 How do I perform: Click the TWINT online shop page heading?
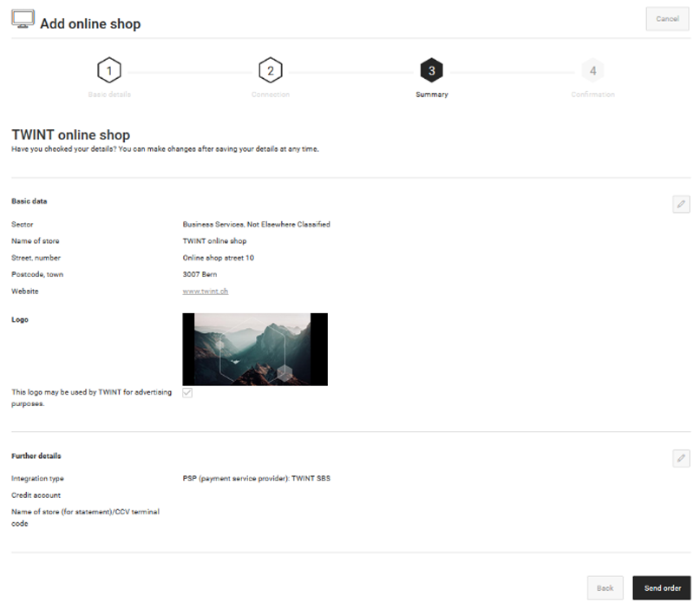71,134
